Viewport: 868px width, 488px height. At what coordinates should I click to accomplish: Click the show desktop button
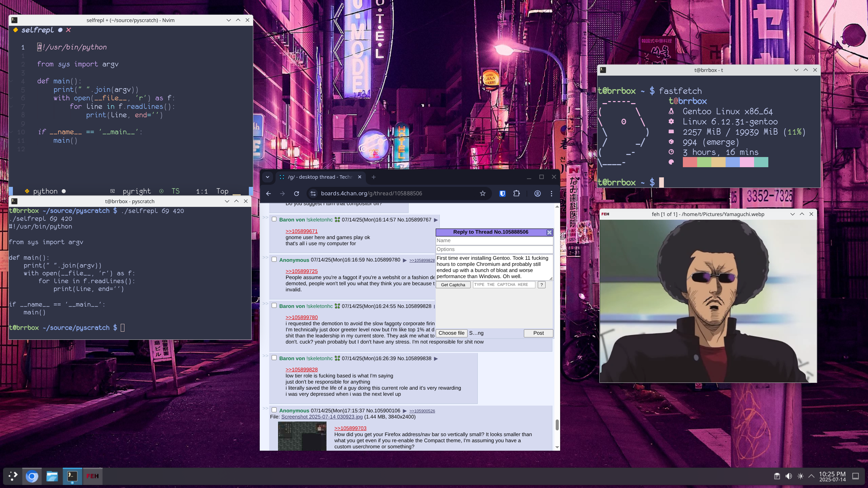[855, 476]
